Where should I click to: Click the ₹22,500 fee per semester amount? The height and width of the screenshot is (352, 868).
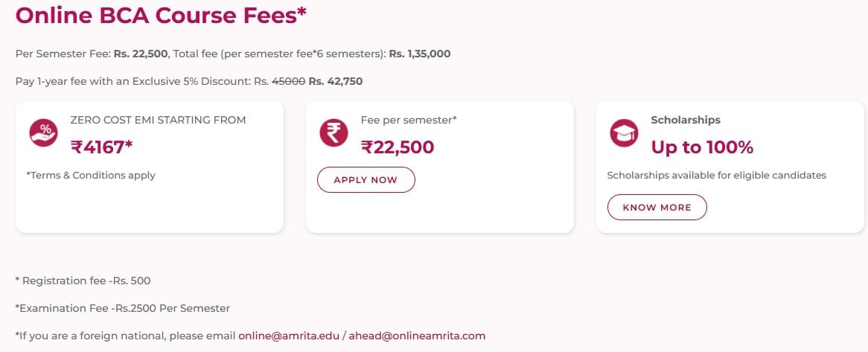[397, 147]
